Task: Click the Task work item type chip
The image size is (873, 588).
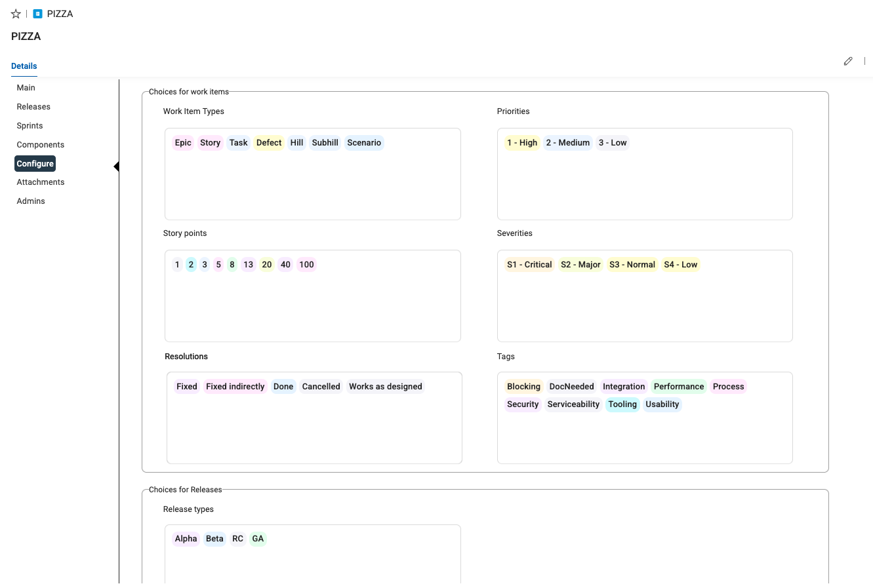Action: pos(239,143)
